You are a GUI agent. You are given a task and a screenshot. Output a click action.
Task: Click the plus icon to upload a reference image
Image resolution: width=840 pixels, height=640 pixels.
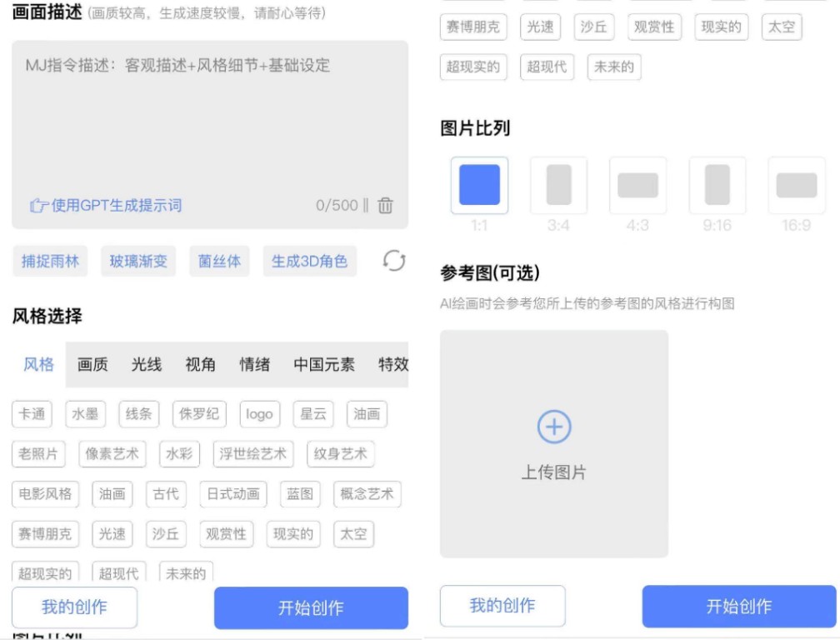point(553,427)
